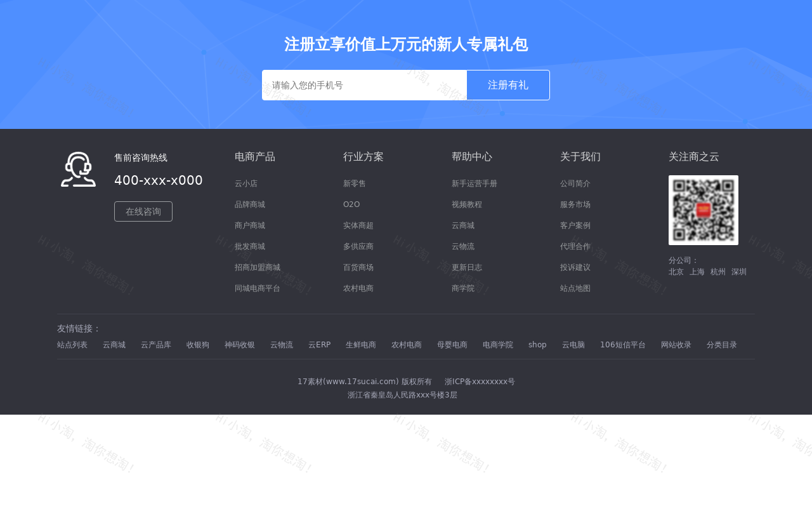This screenshot has width=812, height=508.
Task: Open the 品牌商城 product link
Action: coord(249,204)
